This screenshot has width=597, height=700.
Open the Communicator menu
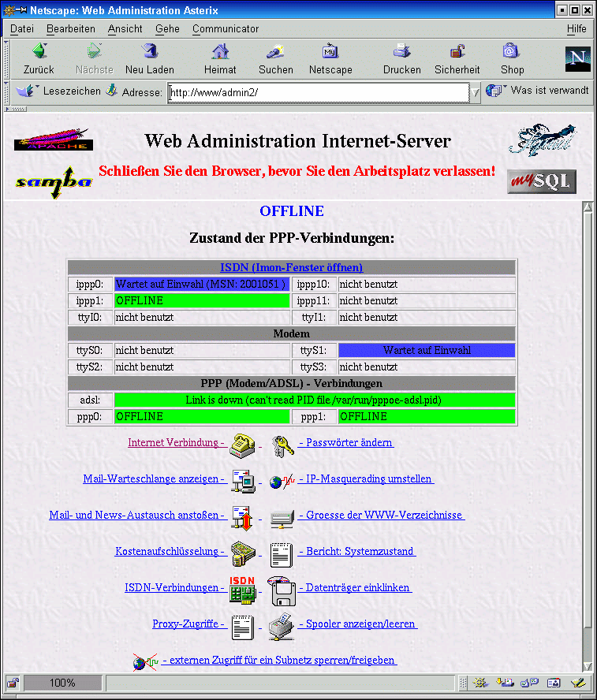click(x=226, y=29)
